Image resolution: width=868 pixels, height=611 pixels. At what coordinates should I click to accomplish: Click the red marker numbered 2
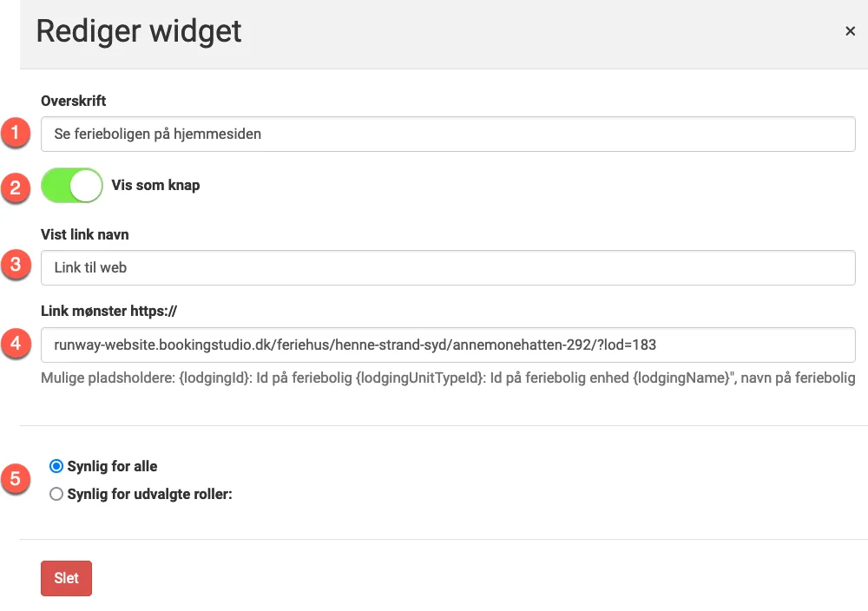tap(16, 189)
